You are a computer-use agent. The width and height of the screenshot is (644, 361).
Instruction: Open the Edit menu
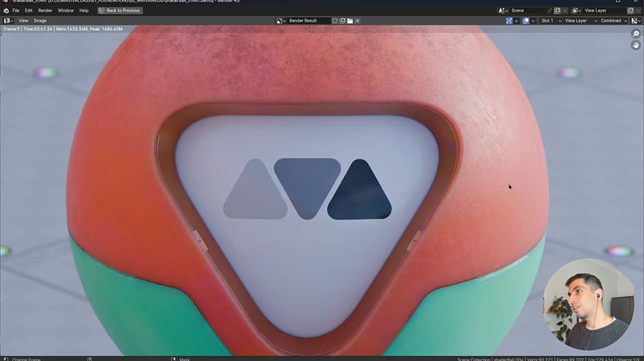click(x=28, y=11)
